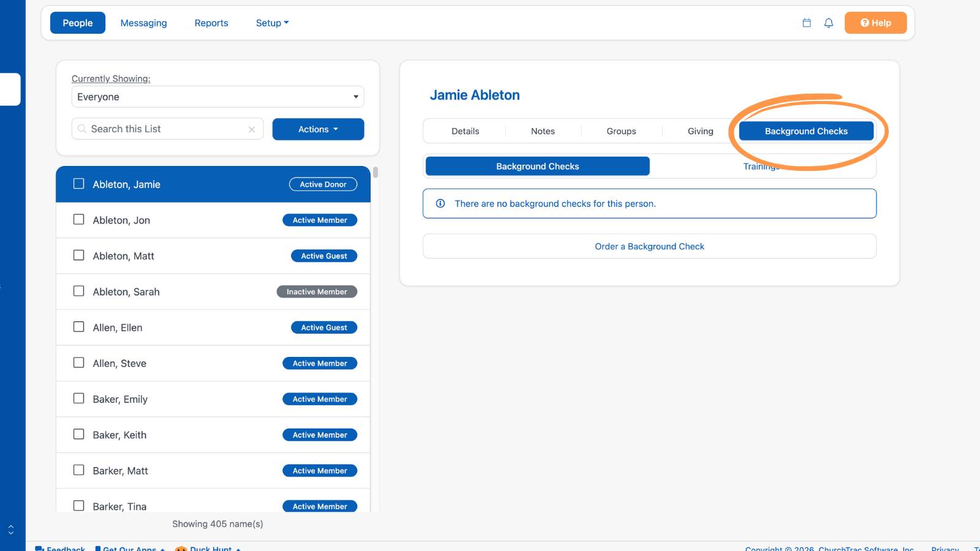Screen dimensions: 980x551
Task: Expand the Actions dropdown button
Action: pyautogui.click(x=318, y=129)
